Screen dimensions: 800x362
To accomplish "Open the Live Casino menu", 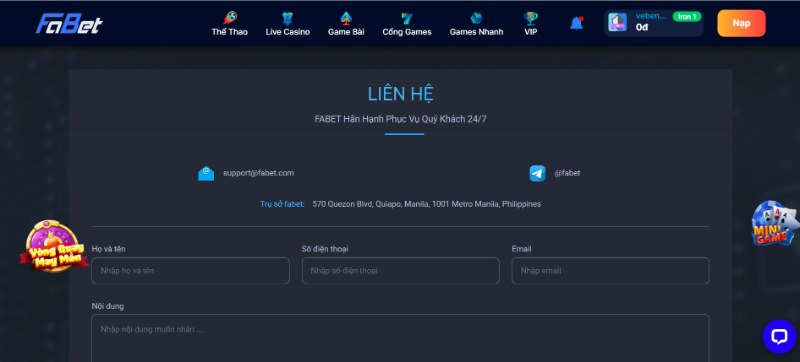I will pos(288,24).
